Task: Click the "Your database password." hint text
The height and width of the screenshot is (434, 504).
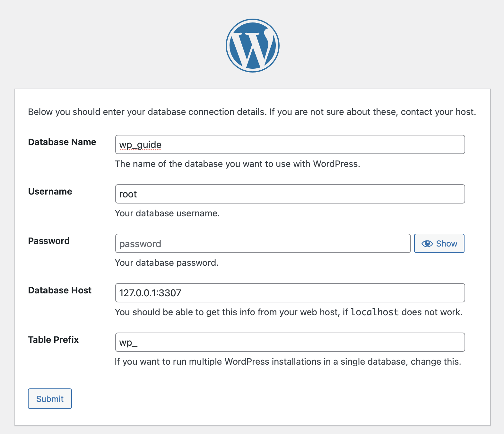Action: click(x=167, y=263)
